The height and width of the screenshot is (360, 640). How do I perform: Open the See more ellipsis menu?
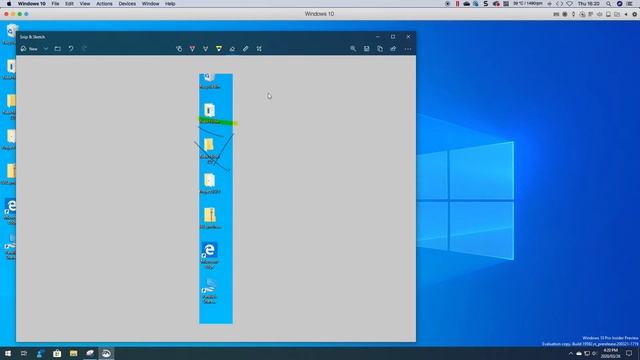click(408, 49)
